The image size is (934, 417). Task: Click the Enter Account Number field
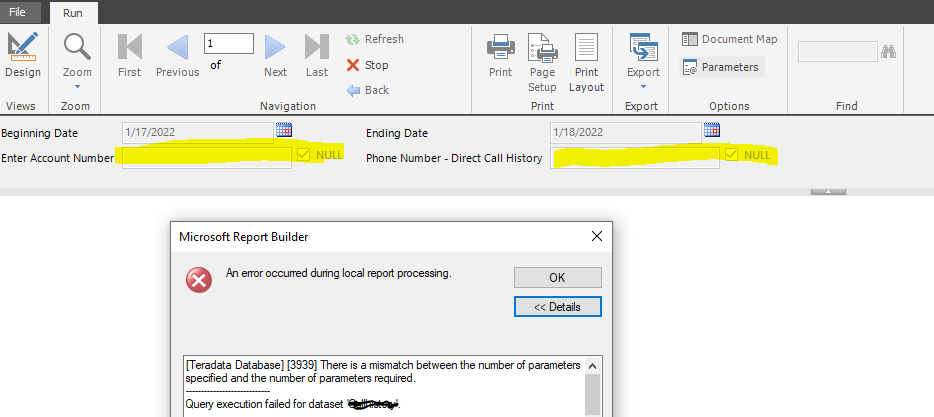pyautogui.click(x=207, y=158)
